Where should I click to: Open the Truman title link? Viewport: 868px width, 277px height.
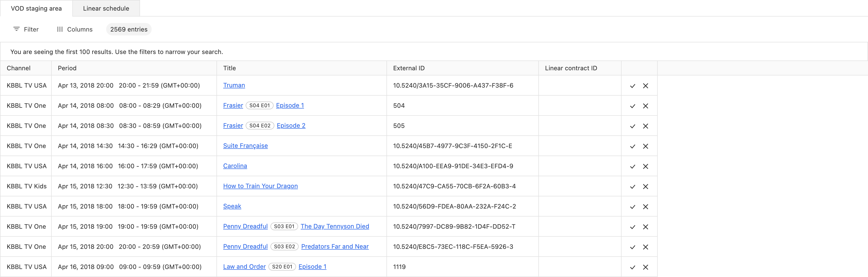(x=234, y=85)
